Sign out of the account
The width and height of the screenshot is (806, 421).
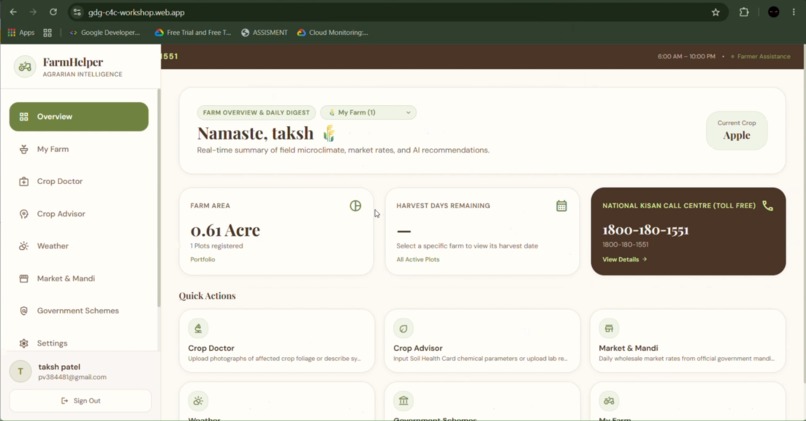[81, 401]
